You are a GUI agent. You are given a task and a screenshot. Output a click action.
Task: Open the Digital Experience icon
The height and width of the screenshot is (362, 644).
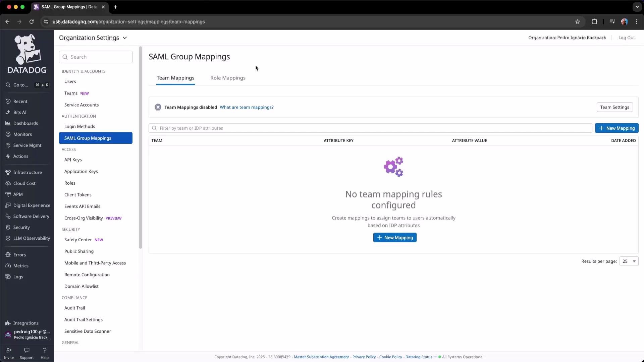point(8,205)
